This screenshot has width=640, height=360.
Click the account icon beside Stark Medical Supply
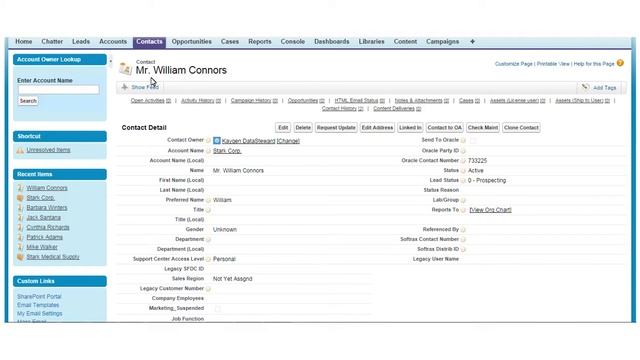20,257
